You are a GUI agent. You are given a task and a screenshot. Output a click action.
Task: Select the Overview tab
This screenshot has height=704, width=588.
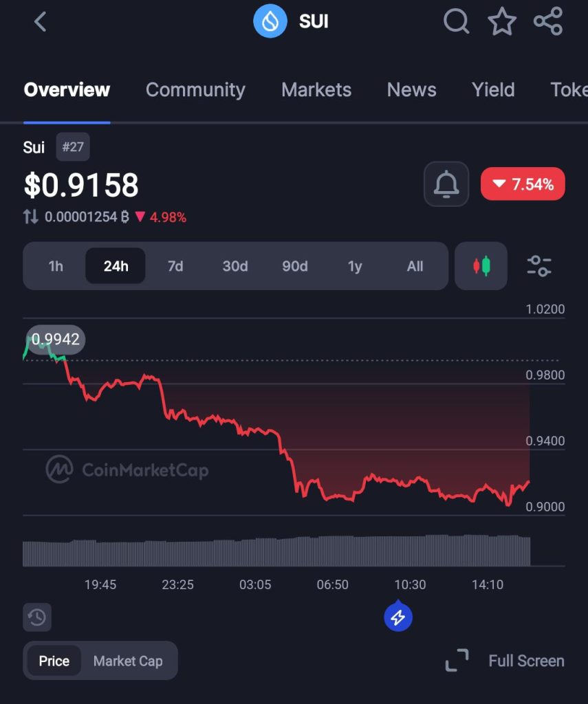tap(67, 90)
